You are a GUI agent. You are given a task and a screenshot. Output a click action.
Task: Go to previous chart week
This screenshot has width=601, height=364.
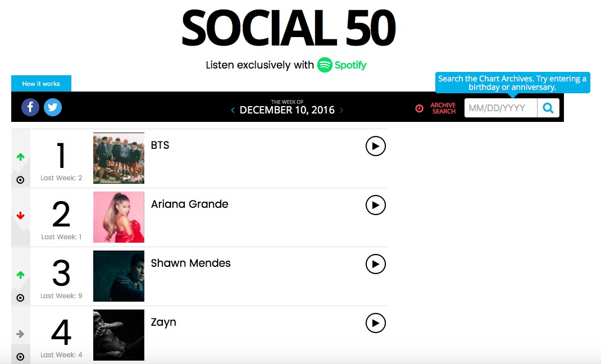(x=233, y=111)
